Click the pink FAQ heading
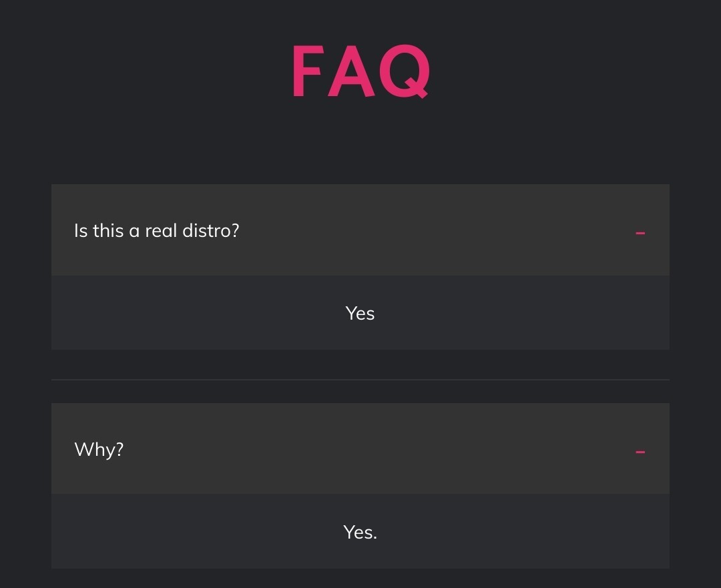 pos(360,72)
